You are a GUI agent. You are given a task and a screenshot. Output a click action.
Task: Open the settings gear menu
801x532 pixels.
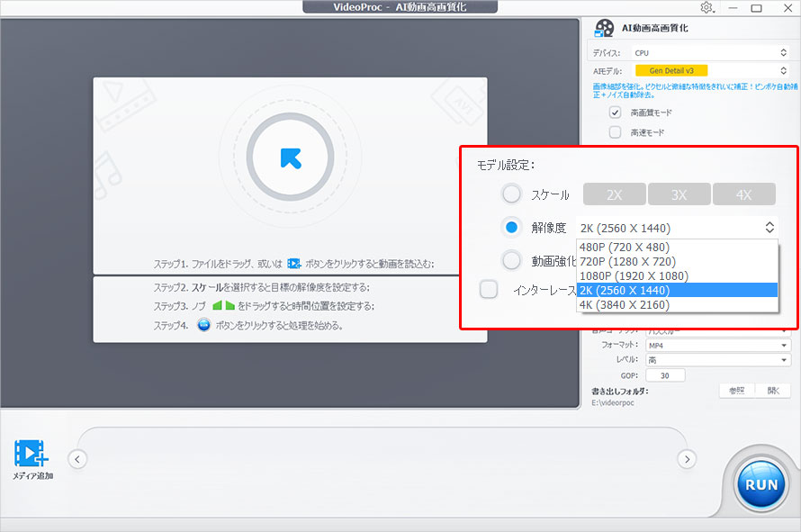(x=707, y=8)
